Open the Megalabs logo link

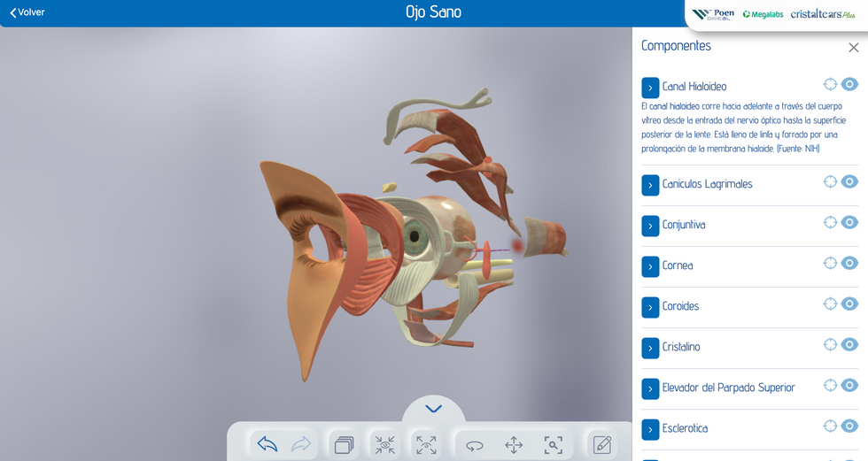(x=763, y=14)
